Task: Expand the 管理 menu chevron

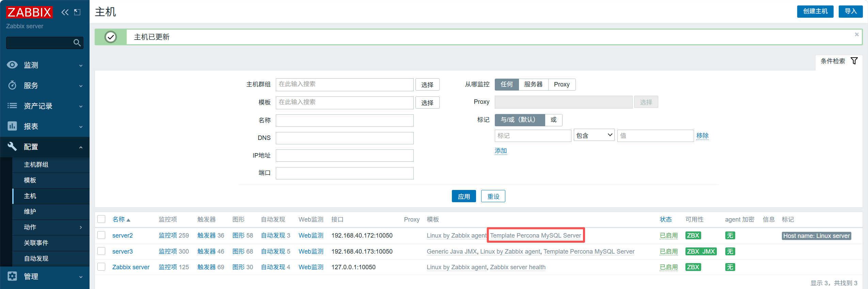Action: click(81, 277)
